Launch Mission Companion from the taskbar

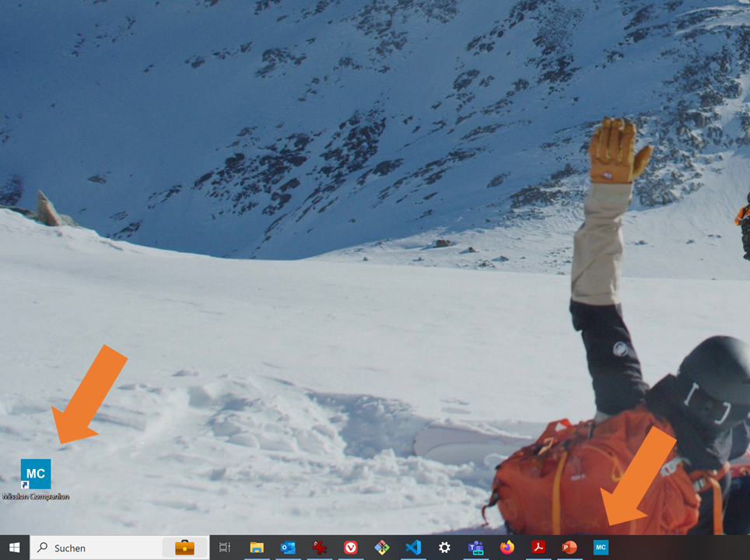pos(599,548)
